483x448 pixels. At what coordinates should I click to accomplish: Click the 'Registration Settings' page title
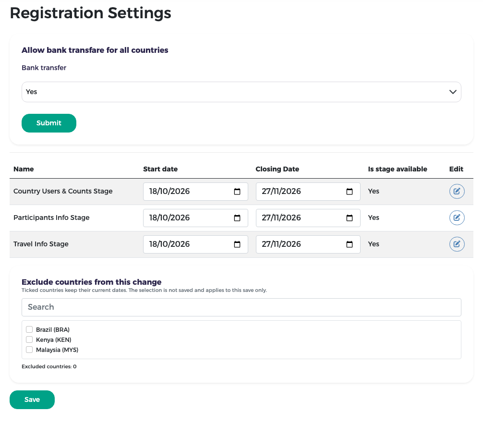click(x=91, y=13)
